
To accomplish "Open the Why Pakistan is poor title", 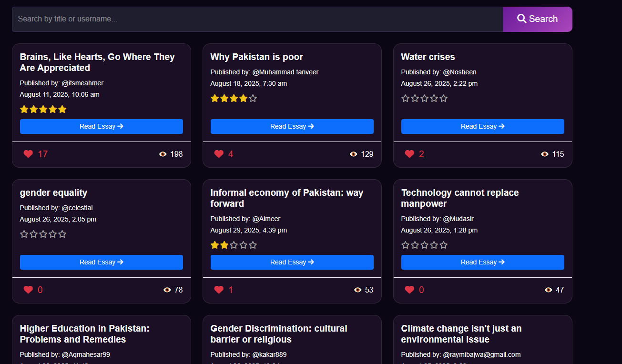I will click(x=256, y=57).
